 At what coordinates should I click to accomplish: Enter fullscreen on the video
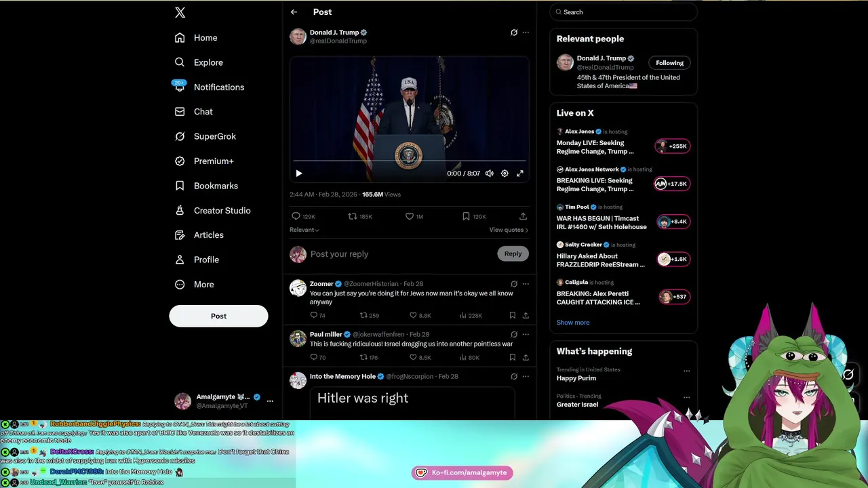[520, 174]
